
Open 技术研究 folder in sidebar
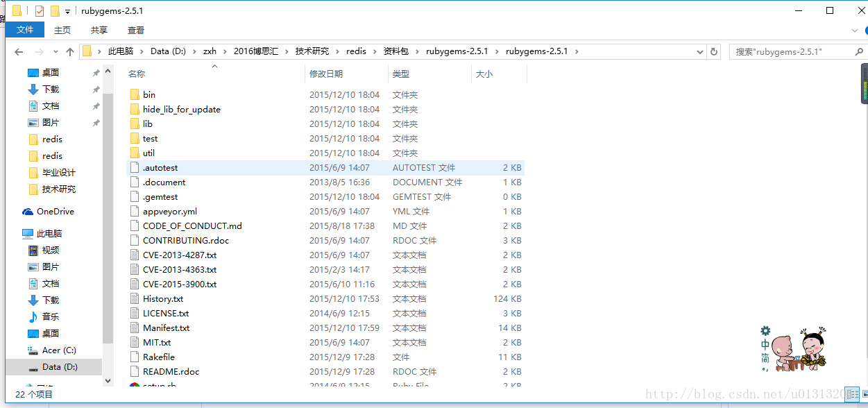pyautogui.click(x=59, y=189)
